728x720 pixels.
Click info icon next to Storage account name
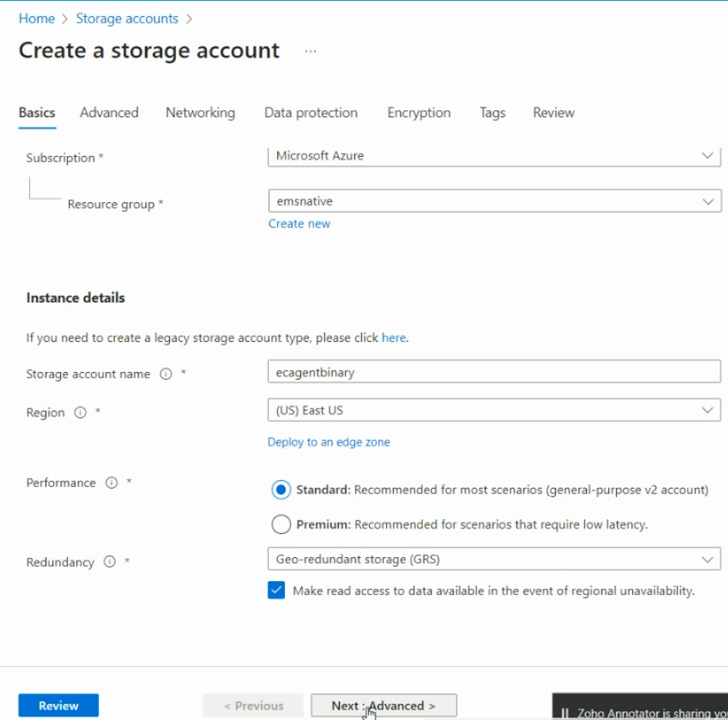(x=165, y=374)
